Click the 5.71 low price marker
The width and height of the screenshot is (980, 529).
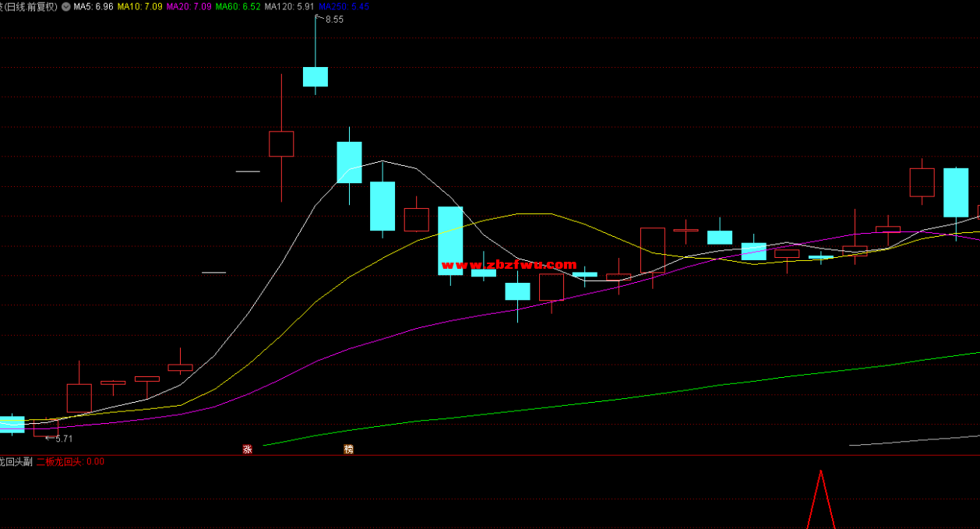click(63, 439)
